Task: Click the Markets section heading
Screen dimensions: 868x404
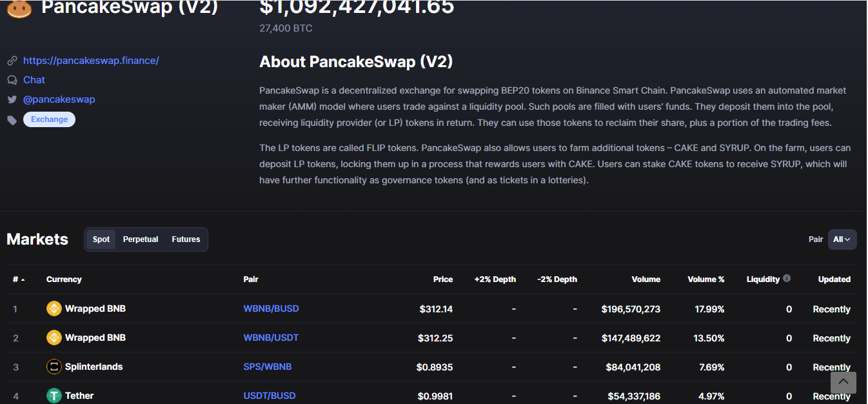Action: (x=37, y=239)
